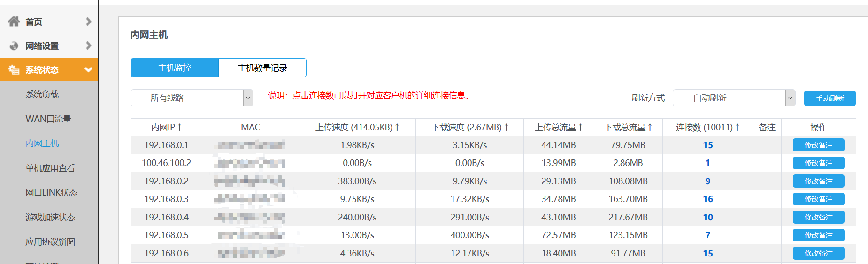Click 修改备注 for host 192.168.0.1
868x264 pixels.
point(818,145)
